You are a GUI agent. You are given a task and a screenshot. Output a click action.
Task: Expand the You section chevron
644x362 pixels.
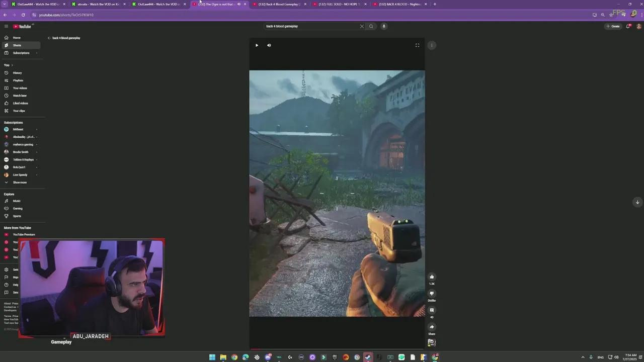point(12,65)
